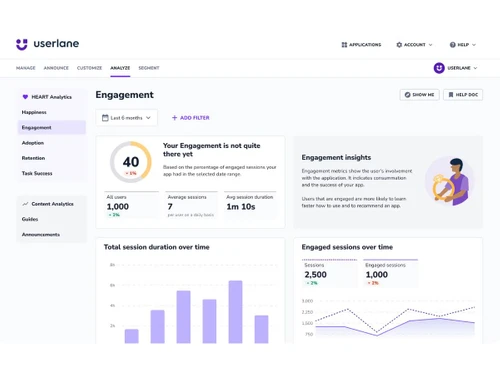Click the Userlane logo icon
Screen dimensions: 500x375
(22, 44)
